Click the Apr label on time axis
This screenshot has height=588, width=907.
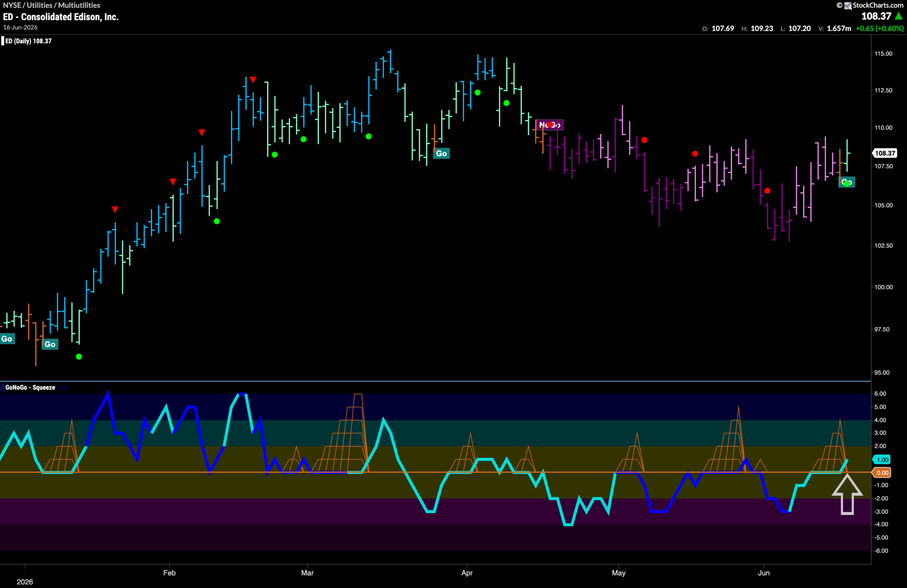pyautogui.click(x=467, y=573)
